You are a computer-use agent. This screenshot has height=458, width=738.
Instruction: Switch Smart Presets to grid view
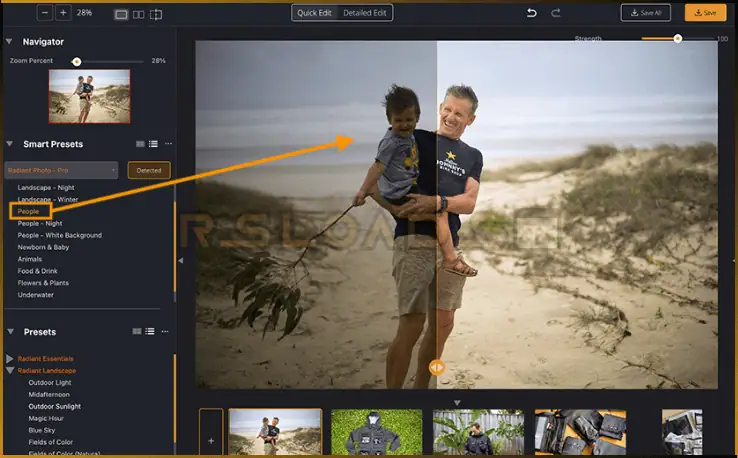coord(140,144)
